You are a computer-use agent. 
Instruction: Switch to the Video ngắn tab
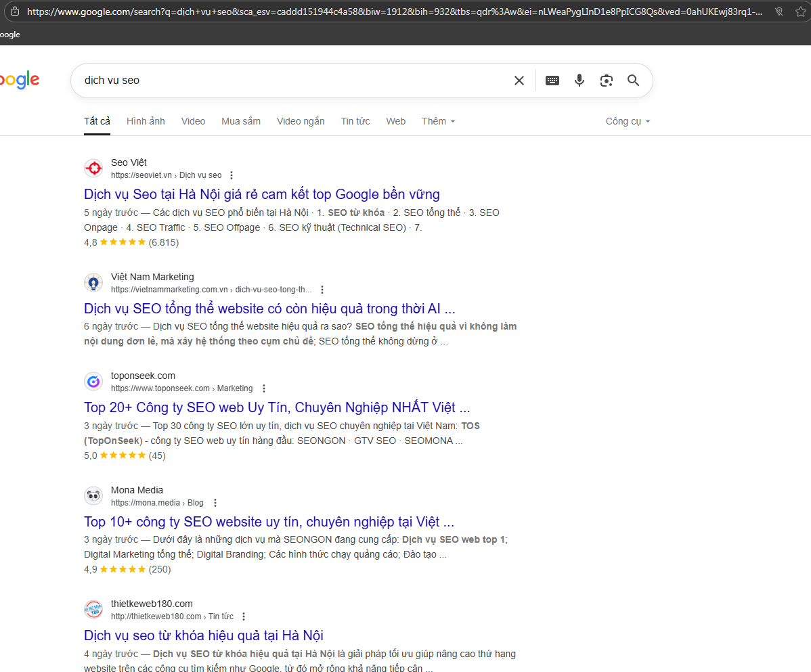(x=301, y=122)
